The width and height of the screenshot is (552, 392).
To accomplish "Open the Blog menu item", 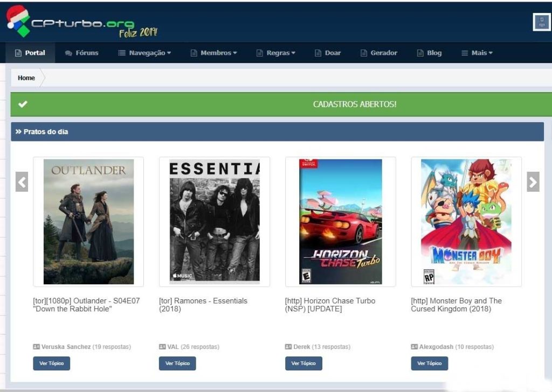I will pos(429,53).
